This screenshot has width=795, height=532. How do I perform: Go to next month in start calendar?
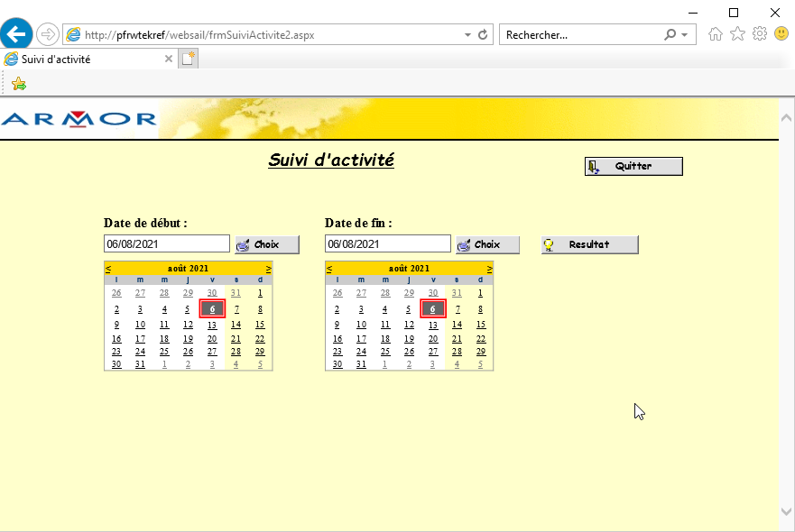tap(268, 269)
